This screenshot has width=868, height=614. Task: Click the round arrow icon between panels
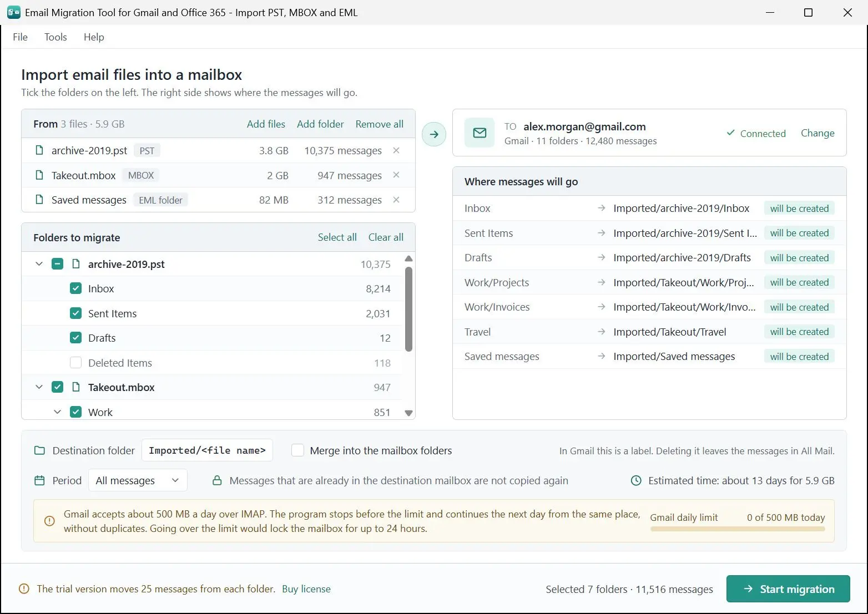click(434, 134)
